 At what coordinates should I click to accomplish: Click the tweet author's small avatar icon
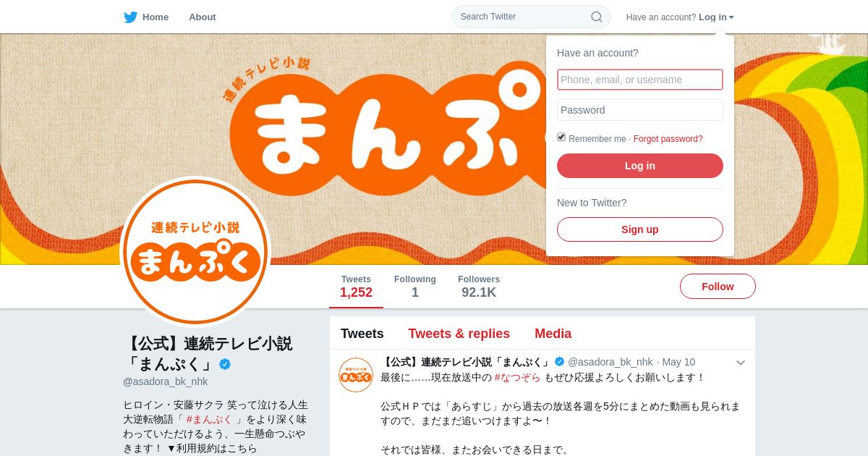356,375
